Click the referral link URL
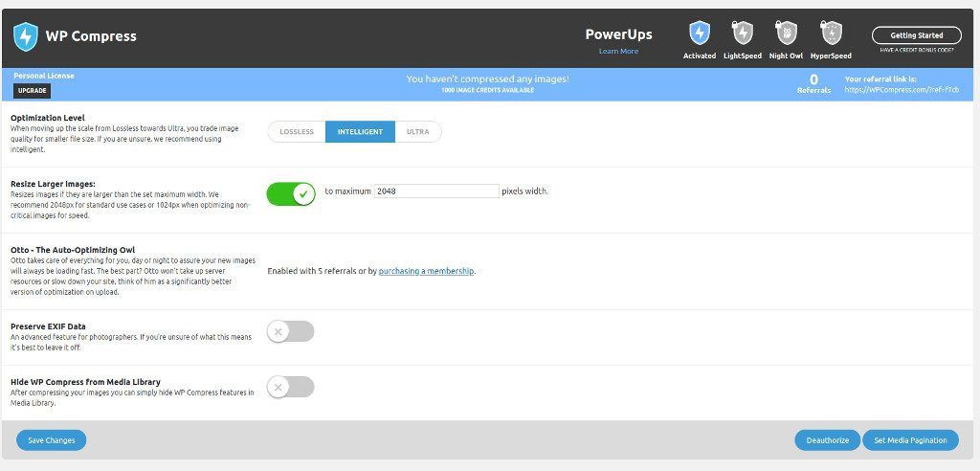Viewport: 980px width, 471px height. tap(902, 90)
